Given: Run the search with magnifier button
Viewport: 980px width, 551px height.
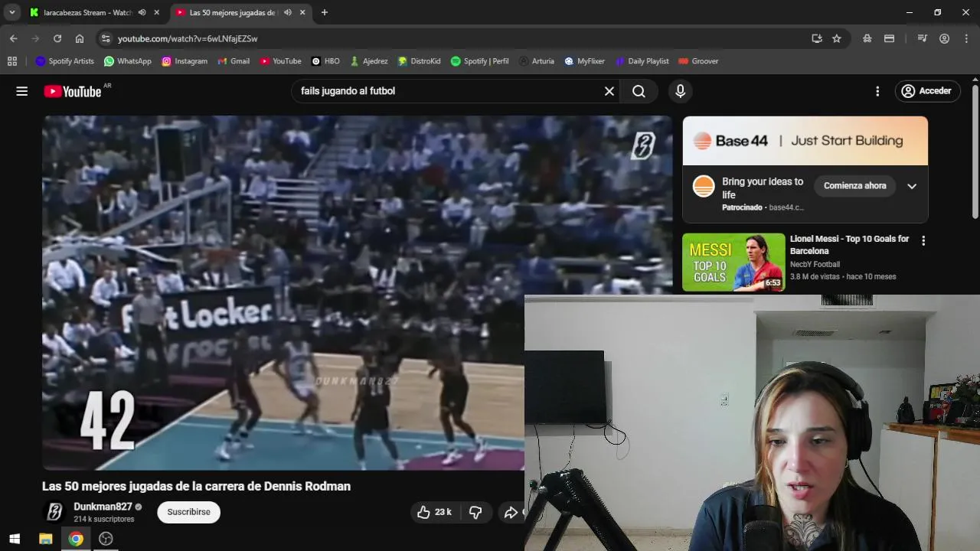Looking at the screenshot, I should (639, 91).
